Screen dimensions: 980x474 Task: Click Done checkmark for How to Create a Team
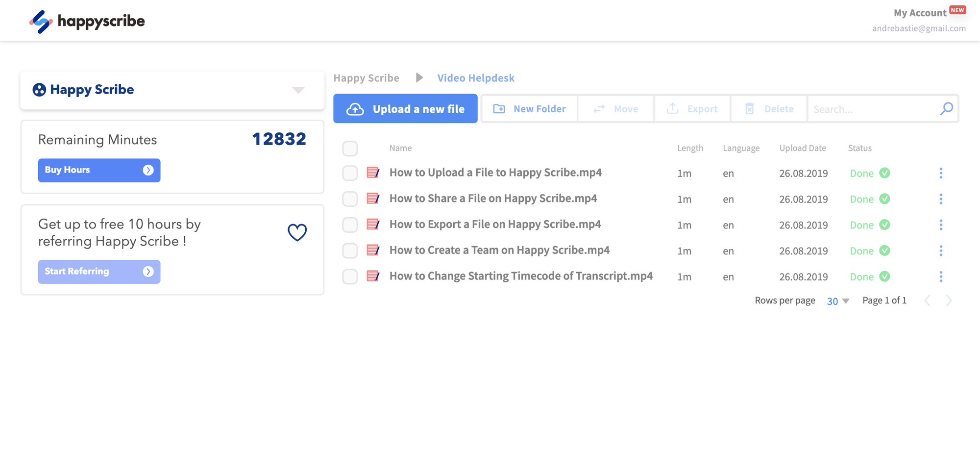tap(884, 251)
